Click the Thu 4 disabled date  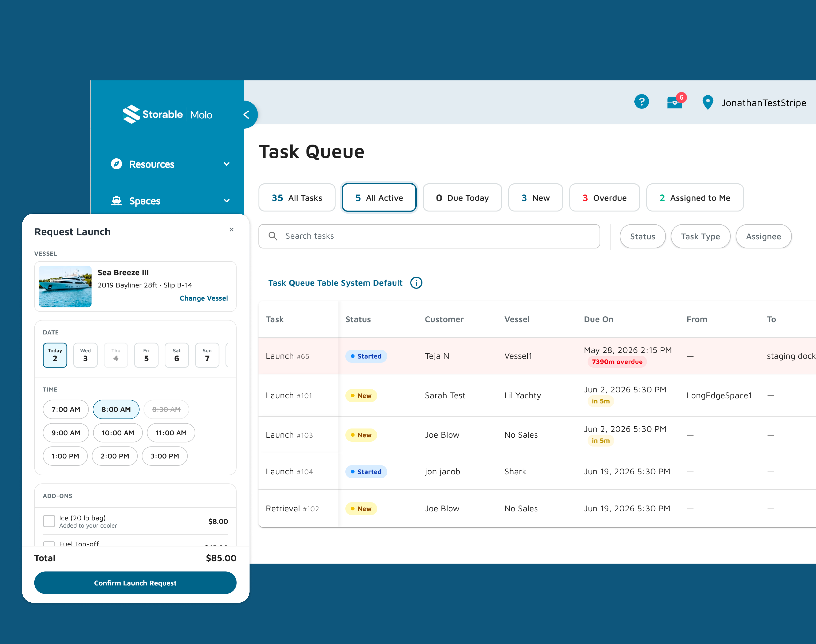point(116,355)
